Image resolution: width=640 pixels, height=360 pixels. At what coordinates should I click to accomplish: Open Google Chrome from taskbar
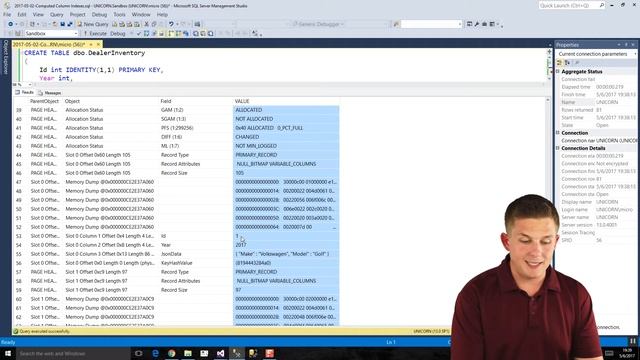tap(171, 353)
